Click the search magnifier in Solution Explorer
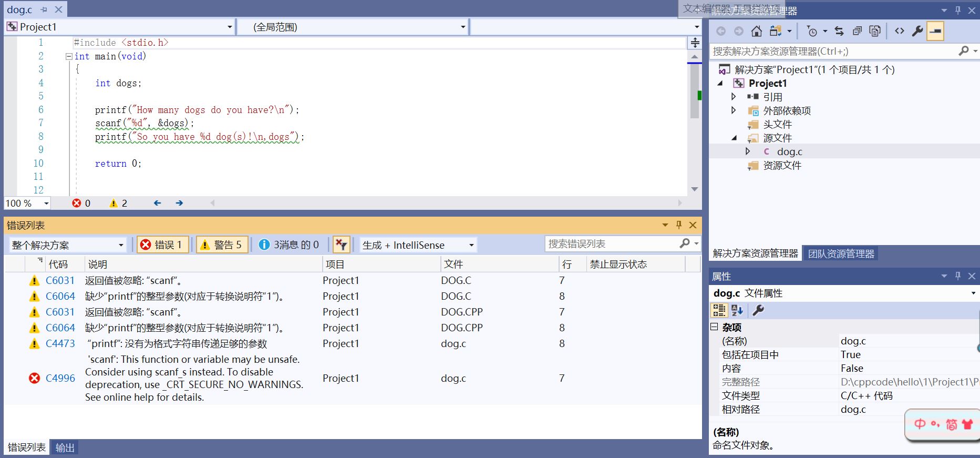The image size is (980, 458). 964,51
